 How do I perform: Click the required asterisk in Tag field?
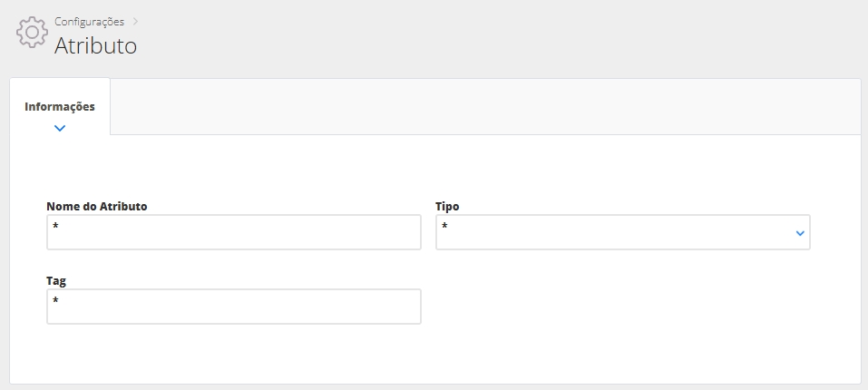(x=55, y=300)
